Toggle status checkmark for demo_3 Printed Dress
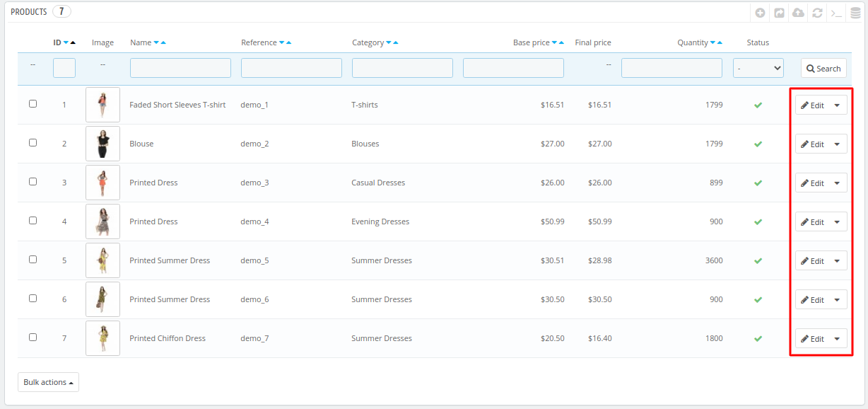868x409 pixels. 758,183
